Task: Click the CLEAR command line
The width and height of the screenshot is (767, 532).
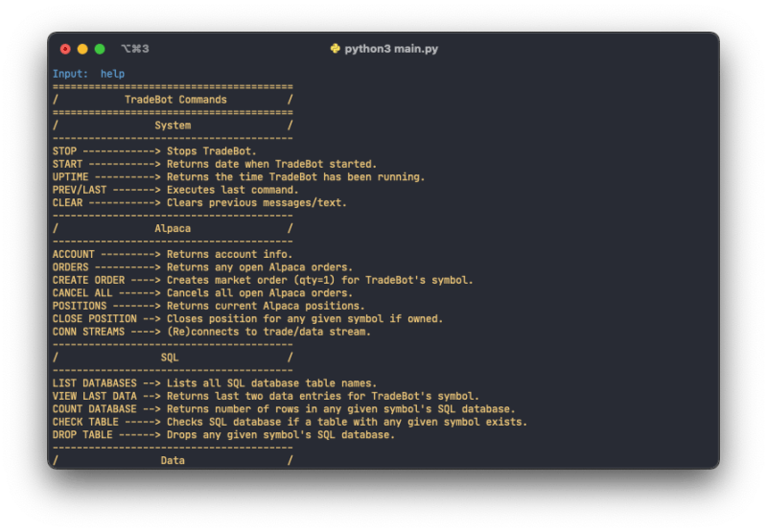Action: point(199,203)
